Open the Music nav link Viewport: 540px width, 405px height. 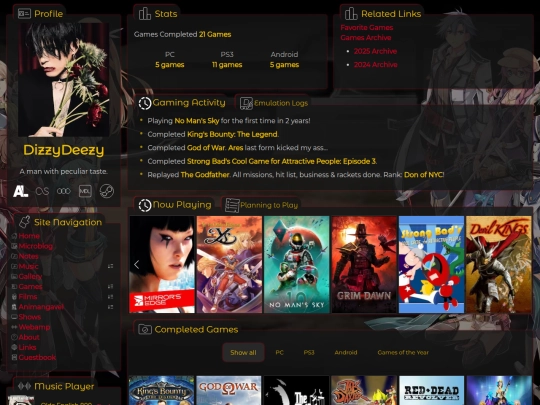[29, 267]
